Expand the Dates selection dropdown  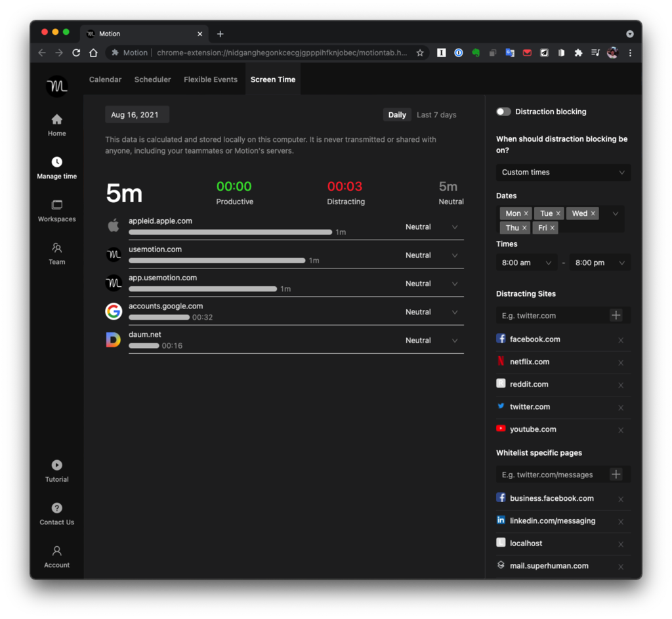pyautogui.click(x=616, y=213)
